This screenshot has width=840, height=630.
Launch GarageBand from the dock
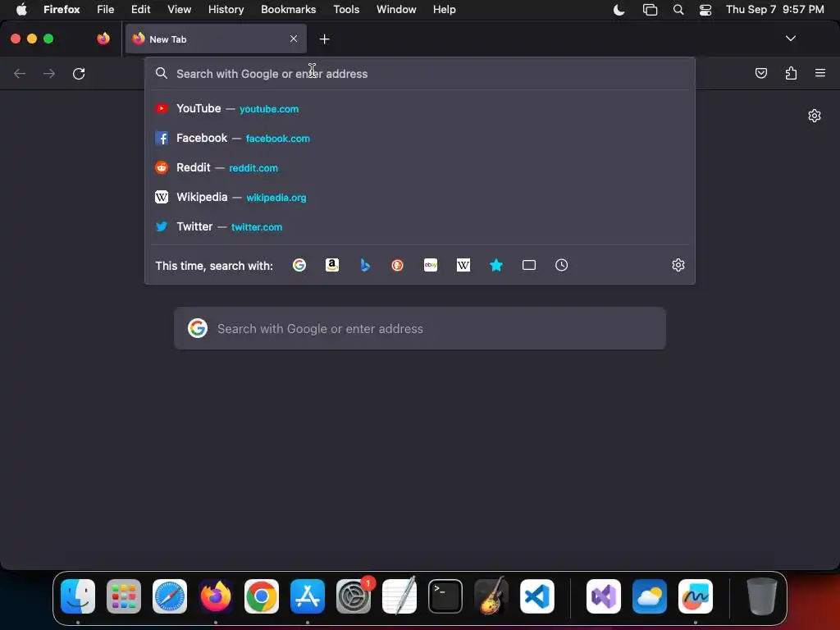(x=491, y=596)
